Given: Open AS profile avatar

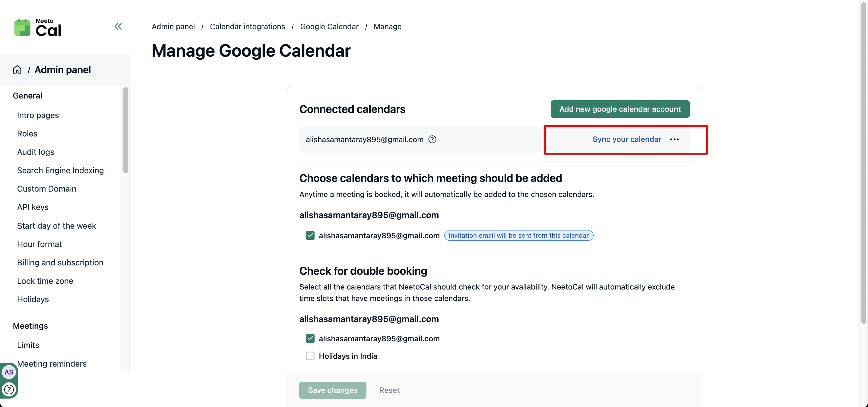Looking at the screenshot, I should [9, 372].
